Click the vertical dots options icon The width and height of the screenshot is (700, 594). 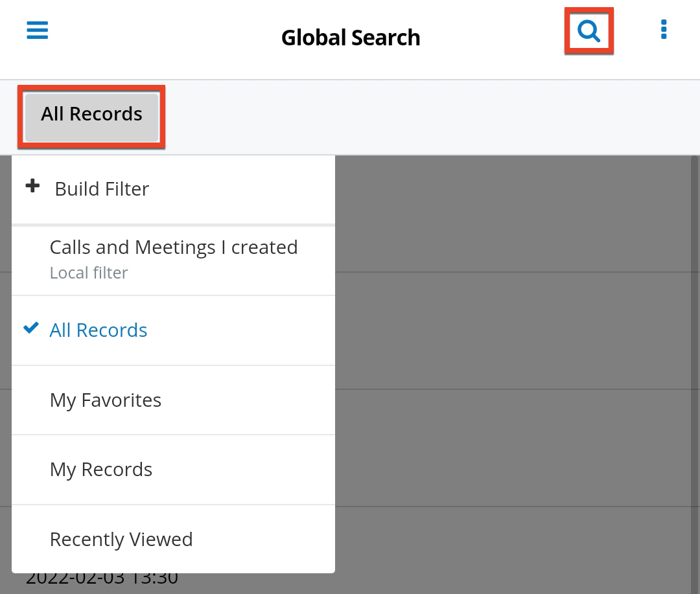tap(663, 29)
